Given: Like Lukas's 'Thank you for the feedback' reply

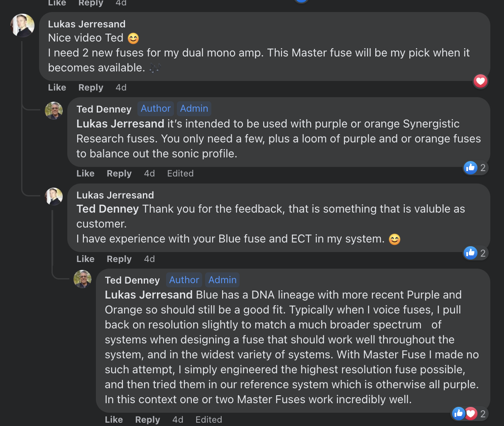Looking at the screenshot, I should point(85,259).
